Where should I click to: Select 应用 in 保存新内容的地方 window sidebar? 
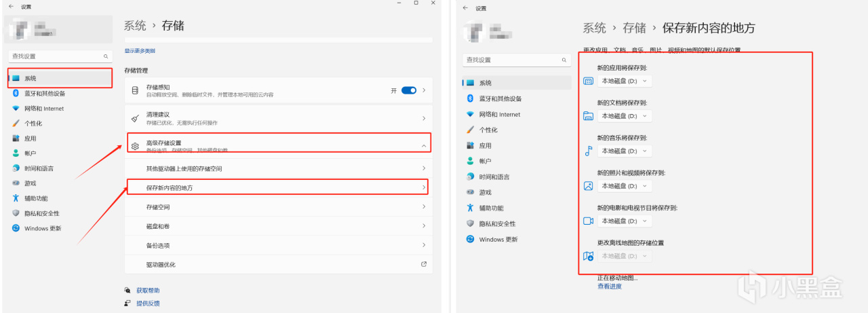(517, 145)
